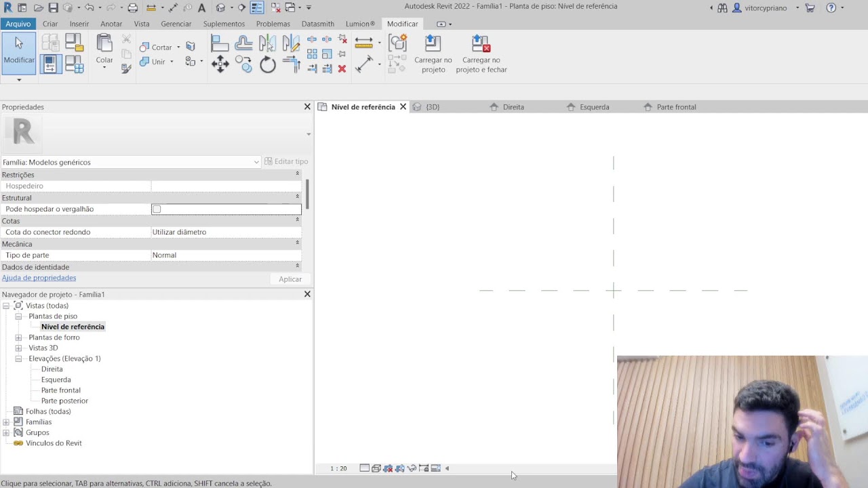Undo the last action
868x488 pixels.
point(89,7)
